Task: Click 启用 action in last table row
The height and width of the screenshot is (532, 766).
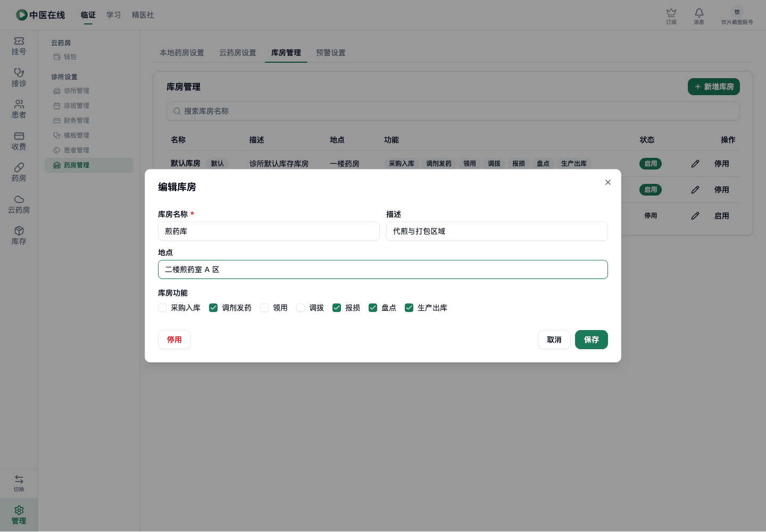Action: tap(722, 216)
